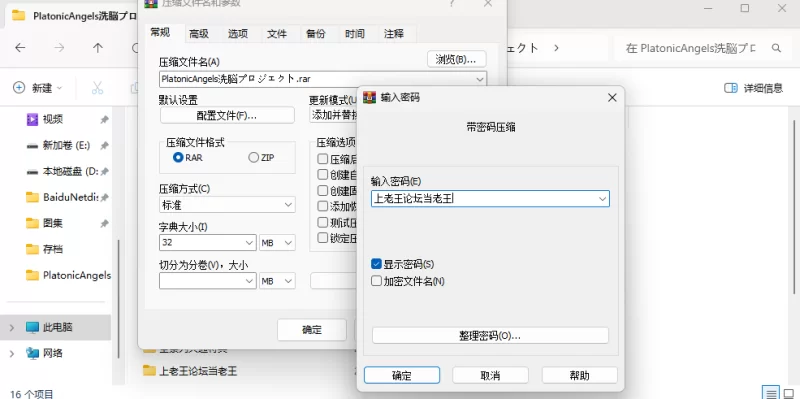This screenshot has height=399, width=800.
Task: Switch to the 时间 tab
Action: coord(355,34)
